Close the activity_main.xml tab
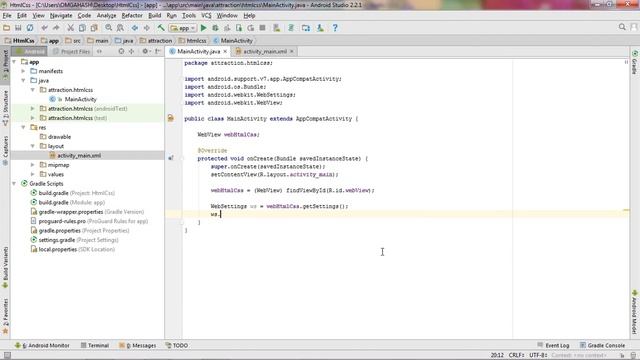Screen dimensions: 640x360 coord(291,51)
